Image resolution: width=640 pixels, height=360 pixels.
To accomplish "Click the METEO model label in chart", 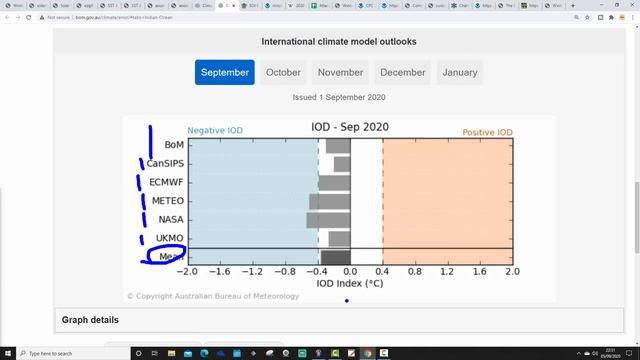I will pyautogui.click(x=168, y=201).
